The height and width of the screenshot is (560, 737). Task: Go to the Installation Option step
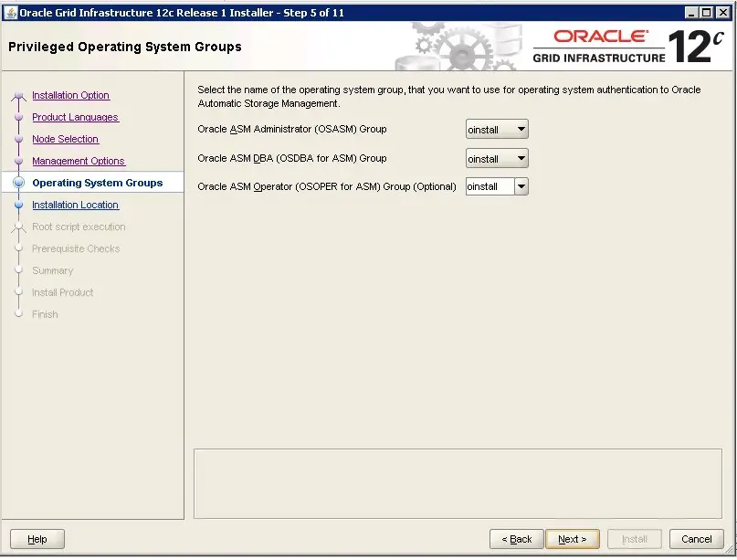(71, 95)
